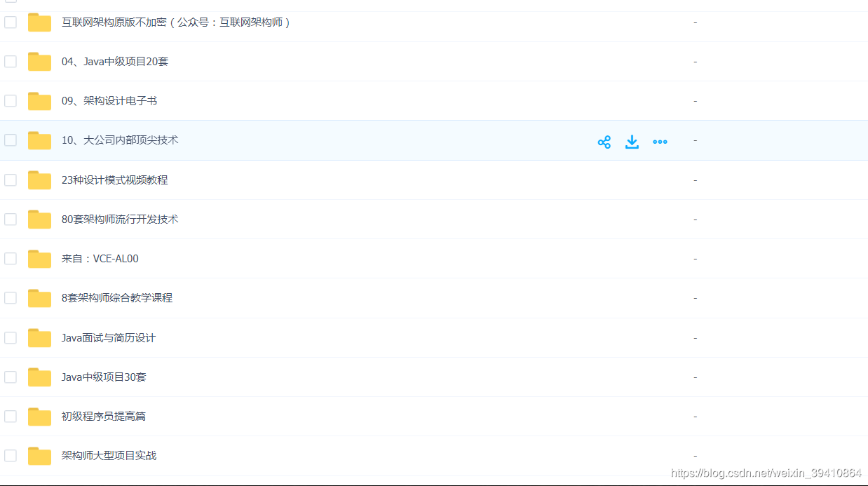The image size is (868, 486).
Task: Click folder icon of Java面试与简历设计
Action: pyautogui.click(x=40, y=338)
